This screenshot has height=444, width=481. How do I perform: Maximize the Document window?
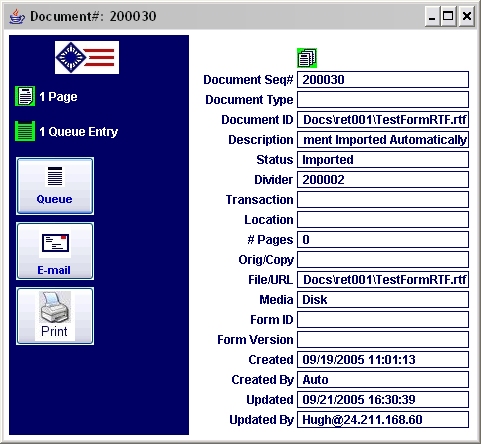click(448, 16)
